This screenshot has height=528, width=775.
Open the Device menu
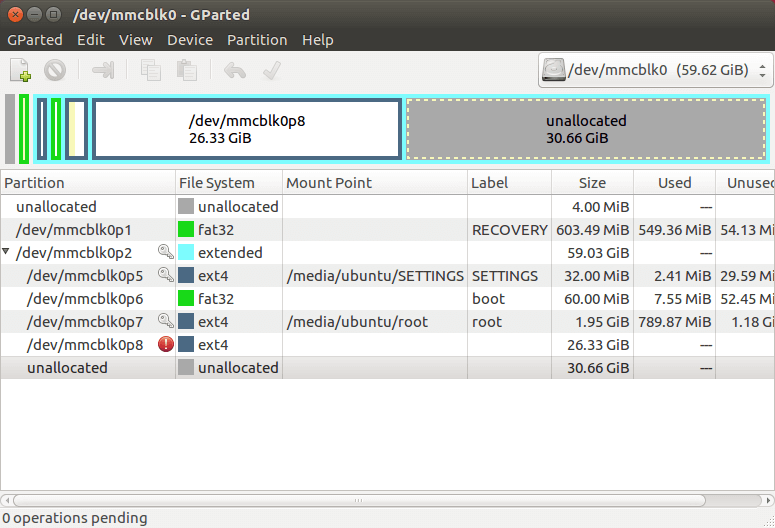coord(190,40)
